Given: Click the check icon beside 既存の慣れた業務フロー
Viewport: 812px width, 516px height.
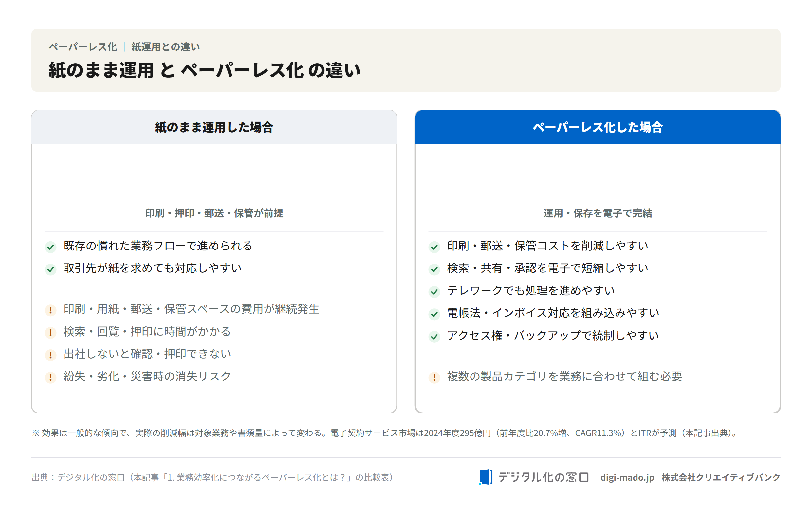Looking at the screenshot, I should click(x=50, y=247).
